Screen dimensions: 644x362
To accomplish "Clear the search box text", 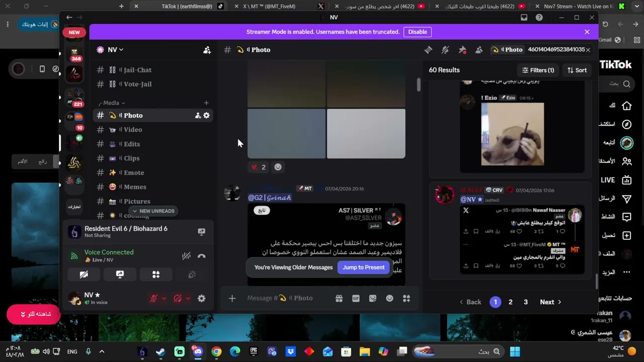I will [588, 50].
